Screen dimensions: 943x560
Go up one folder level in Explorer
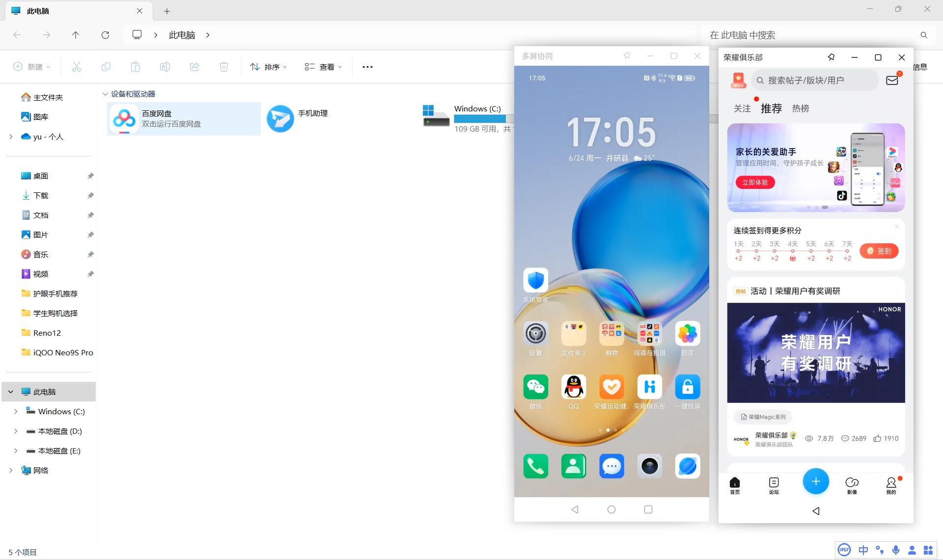point(76,35)
